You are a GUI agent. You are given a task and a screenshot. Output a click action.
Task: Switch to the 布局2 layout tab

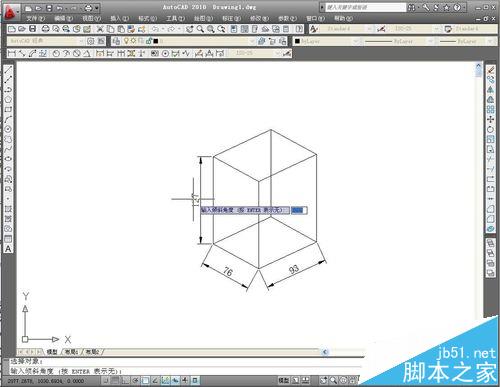point(93,352)
